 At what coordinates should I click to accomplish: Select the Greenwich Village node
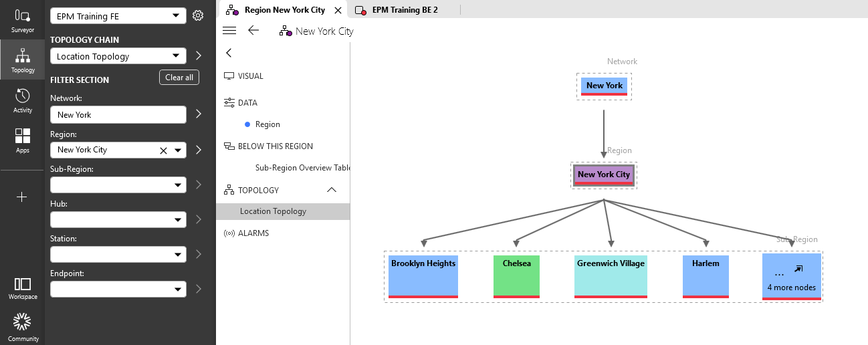click(611, 276)
